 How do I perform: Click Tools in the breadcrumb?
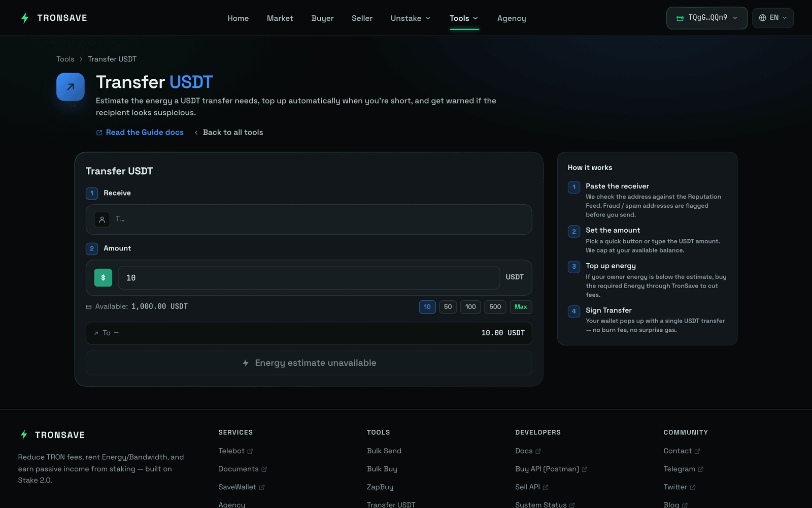click(65, 59)
